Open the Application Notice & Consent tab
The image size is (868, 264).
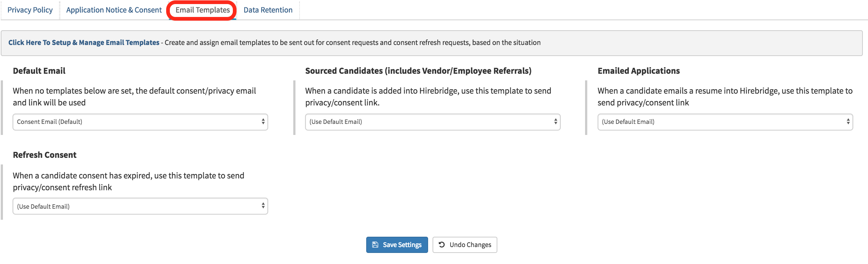[114, 10]
